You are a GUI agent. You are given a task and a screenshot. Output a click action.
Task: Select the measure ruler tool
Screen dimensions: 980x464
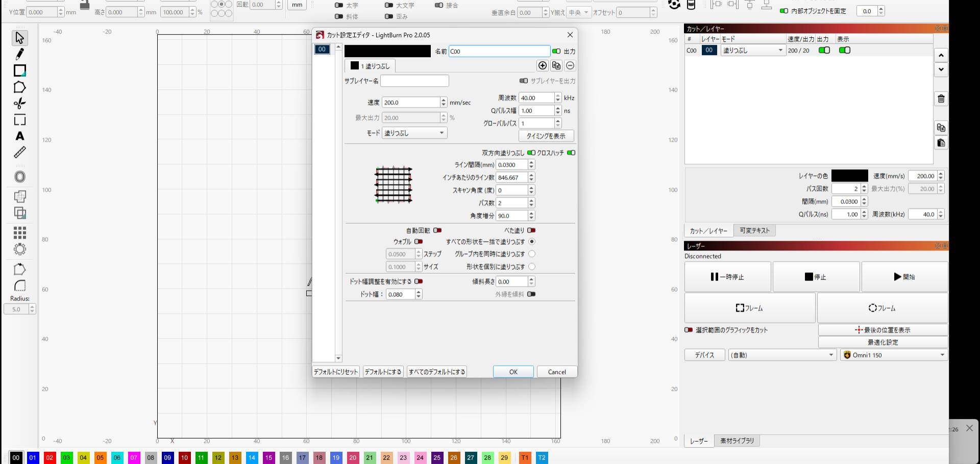(x=19, y=152)
